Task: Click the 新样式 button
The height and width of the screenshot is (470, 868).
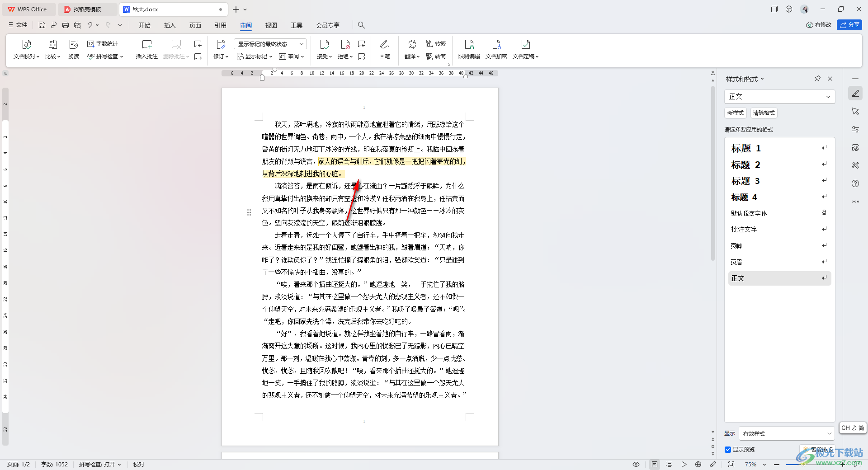Action: point(736,113)
